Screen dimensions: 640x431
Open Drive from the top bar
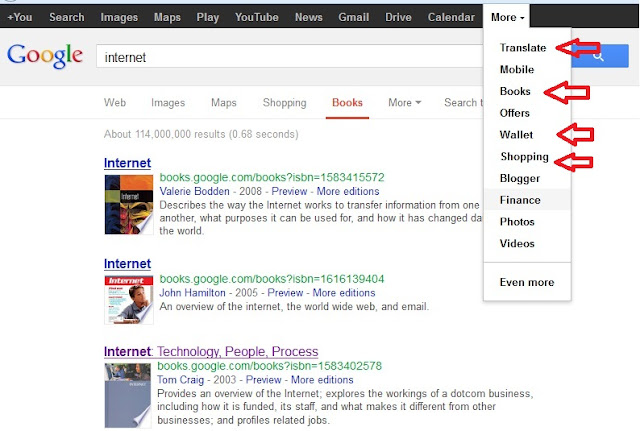pos(398,17)
